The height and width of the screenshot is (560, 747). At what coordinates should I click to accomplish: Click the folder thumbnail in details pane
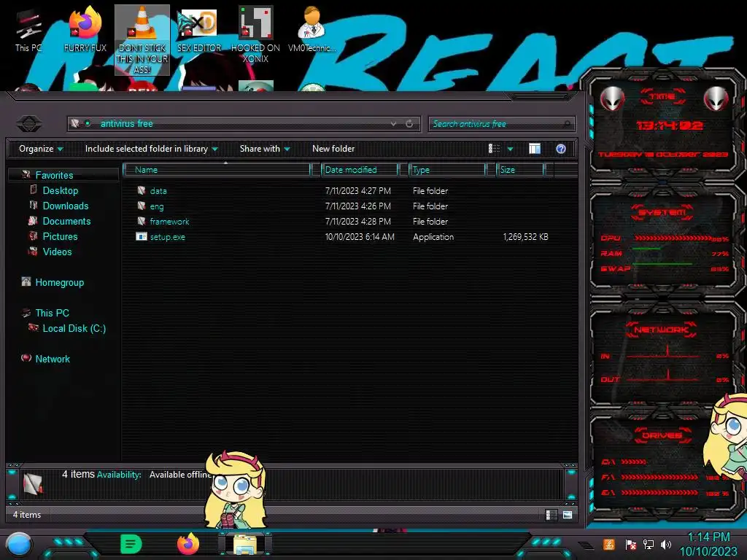33,484
